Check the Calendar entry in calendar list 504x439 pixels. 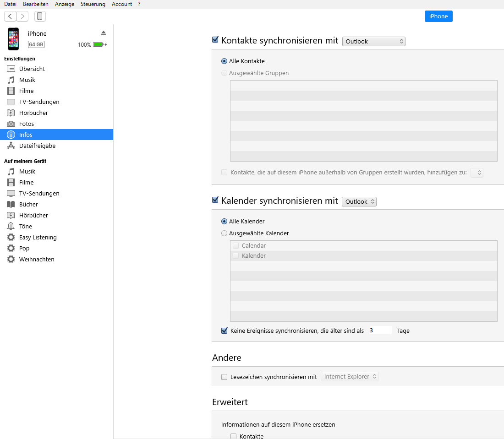tap(236, 246)
